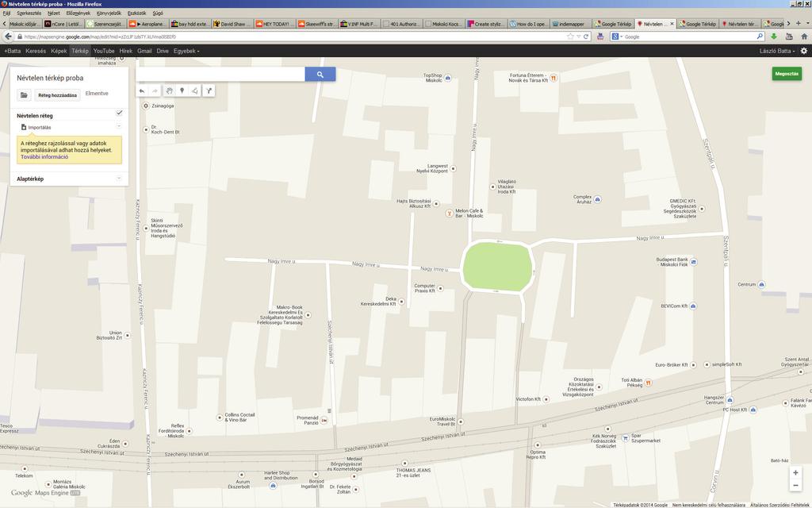This screenshot has width=812, height=508.
Task: Open the További információ link
Action: (x=44, y=156)
